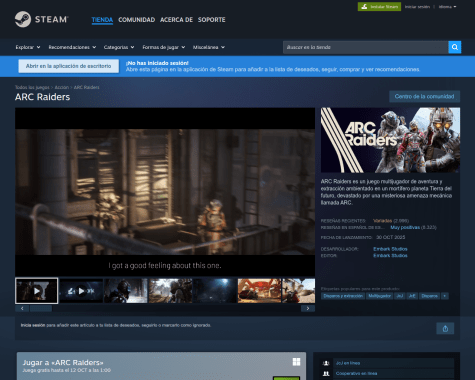
Task: Click the Multijugador tag
Action: (380, 296)
